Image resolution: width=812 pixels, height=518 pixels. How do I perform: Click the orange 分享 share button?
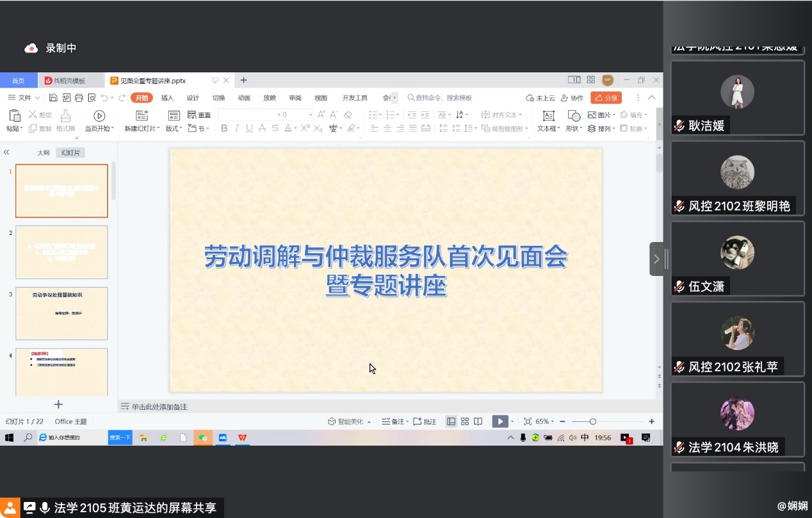(x=606, y=97)
